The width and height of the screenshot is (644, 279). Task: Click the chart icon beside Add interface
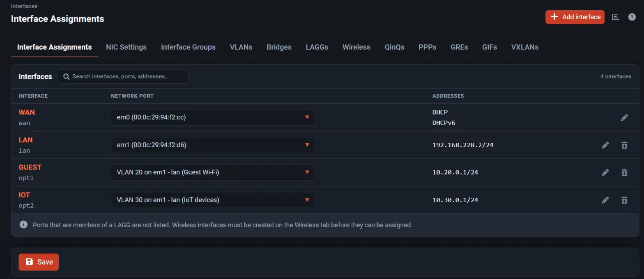point(615,17)
